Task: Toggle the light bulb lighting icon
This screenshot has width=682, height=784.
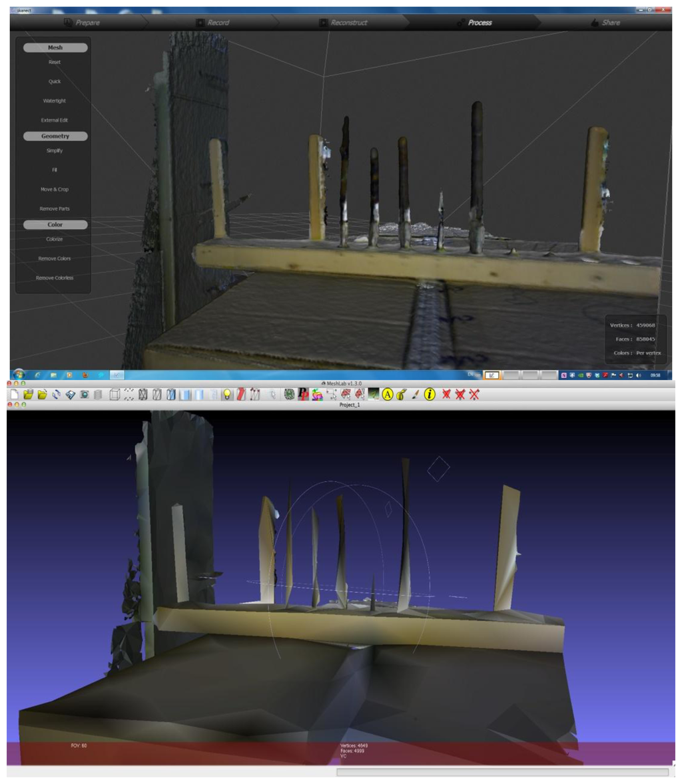Action: pos(227,395)
